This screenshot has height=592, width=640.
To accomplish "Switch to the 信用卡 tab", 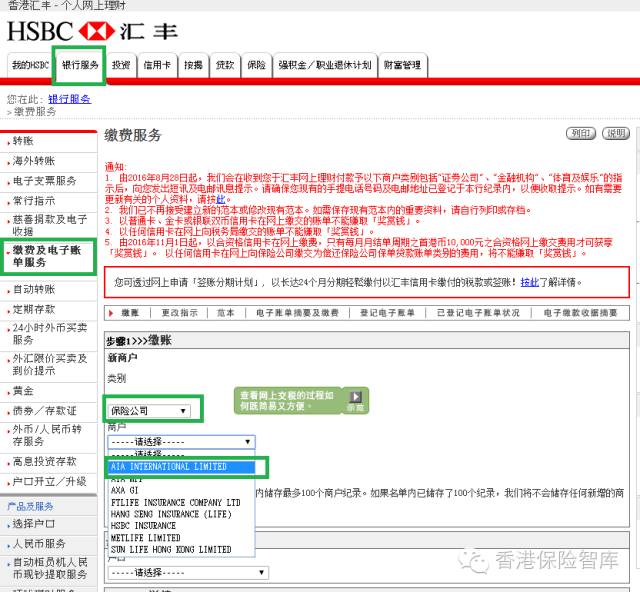I will [x=157, y=65].
